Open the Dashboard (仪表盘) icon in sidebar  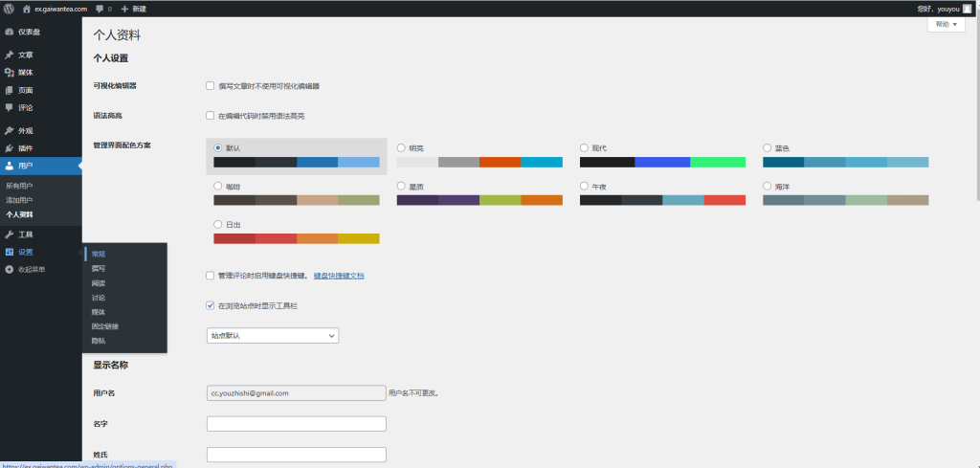(10, 32)
